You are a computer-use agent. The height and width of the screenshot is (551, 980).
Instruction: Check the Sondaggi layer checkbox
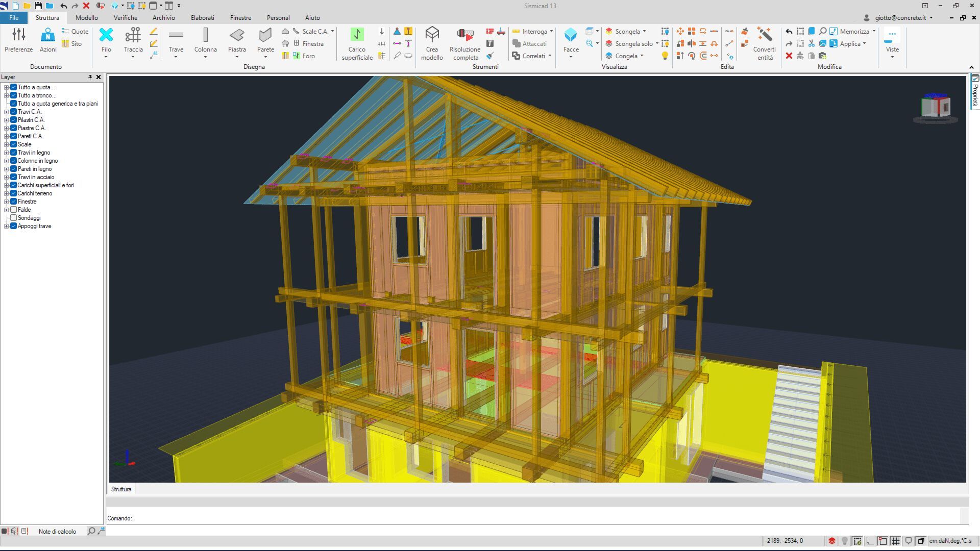(14, 218)
